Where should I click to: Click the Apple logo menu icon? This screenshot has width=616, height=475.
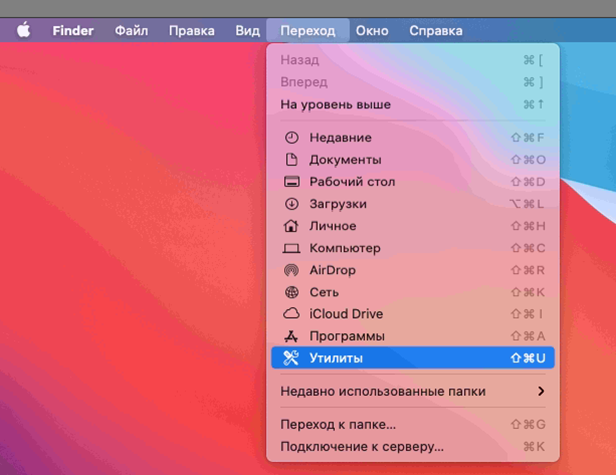click(x=23, y=30)
